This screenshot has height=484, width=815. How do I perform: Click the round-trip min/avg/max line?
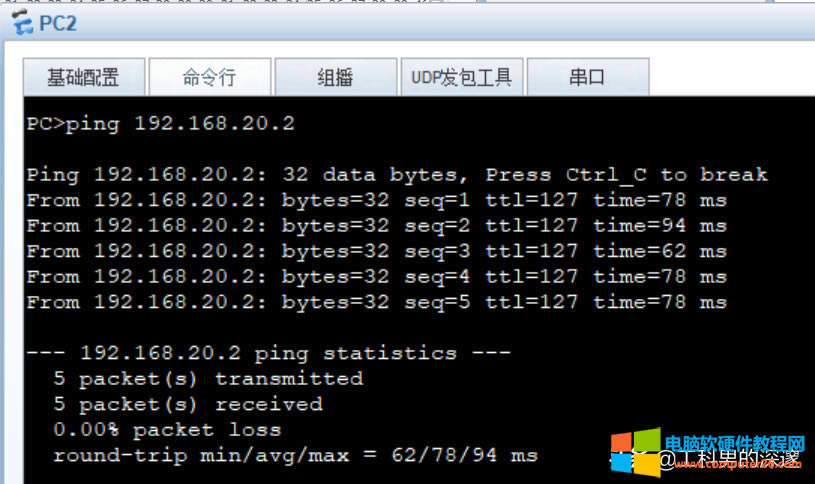click(x=295, y=456)
